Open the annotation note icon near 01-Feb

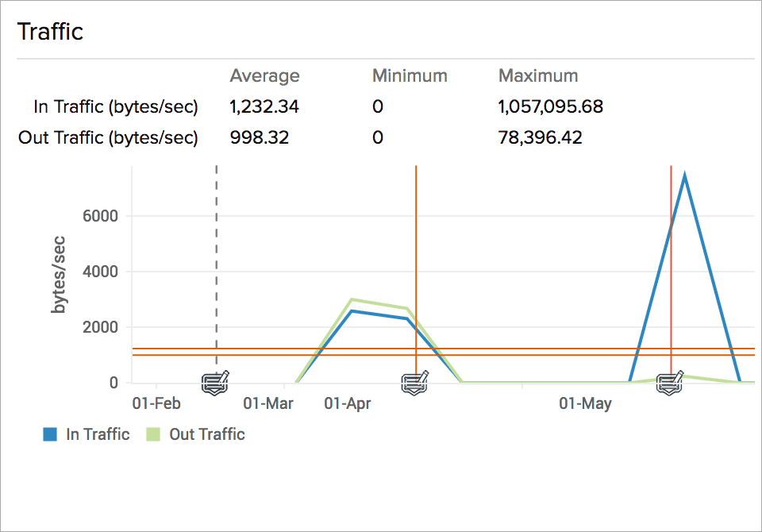point(214,382)
